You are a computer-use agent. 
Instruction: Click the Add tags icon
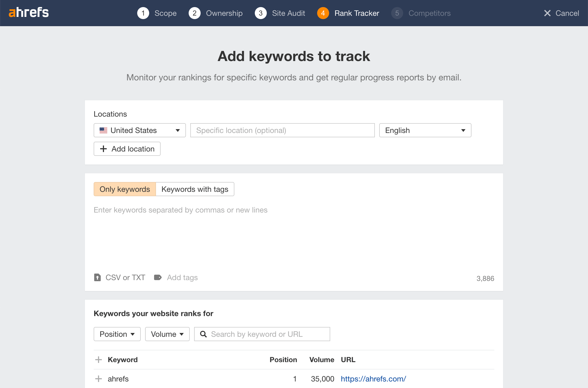pyautogui.click(x=158, y=277)
